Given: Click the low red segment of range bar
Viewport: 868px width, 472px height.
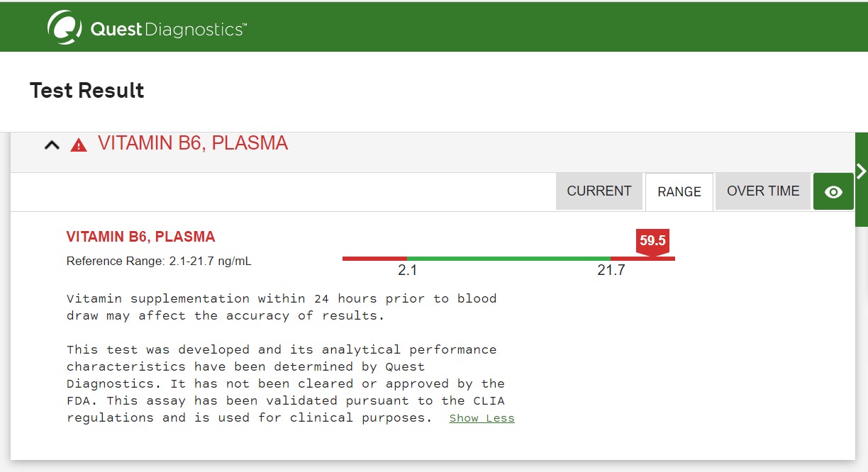Looking at the screenshot, I should pos(374,259).
